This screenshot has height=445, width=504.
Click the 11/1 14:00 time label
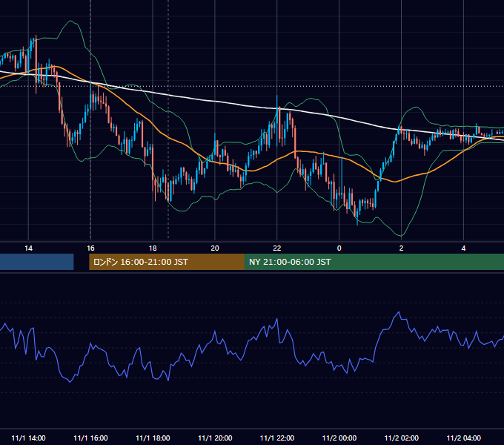tap(28, 438)
